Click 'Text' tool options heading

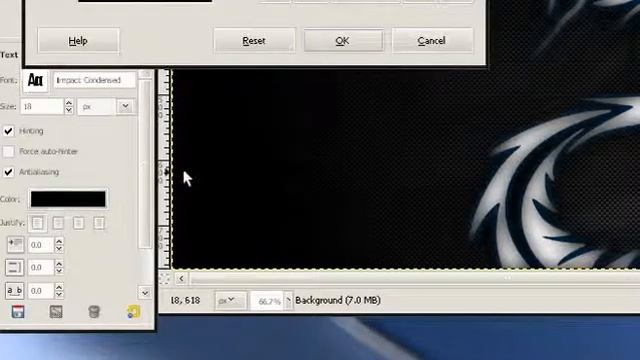[9, 55]
